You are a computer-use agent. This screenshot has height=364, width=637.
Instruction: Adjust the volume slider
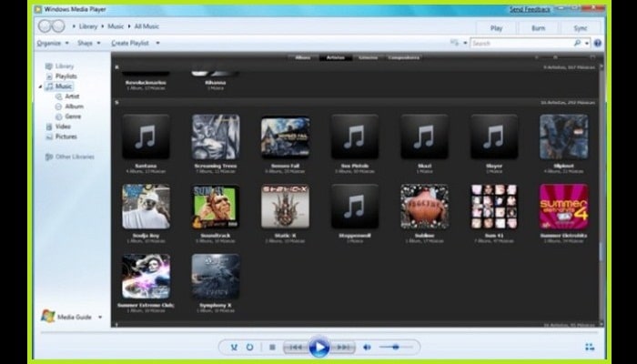point(396,347)
